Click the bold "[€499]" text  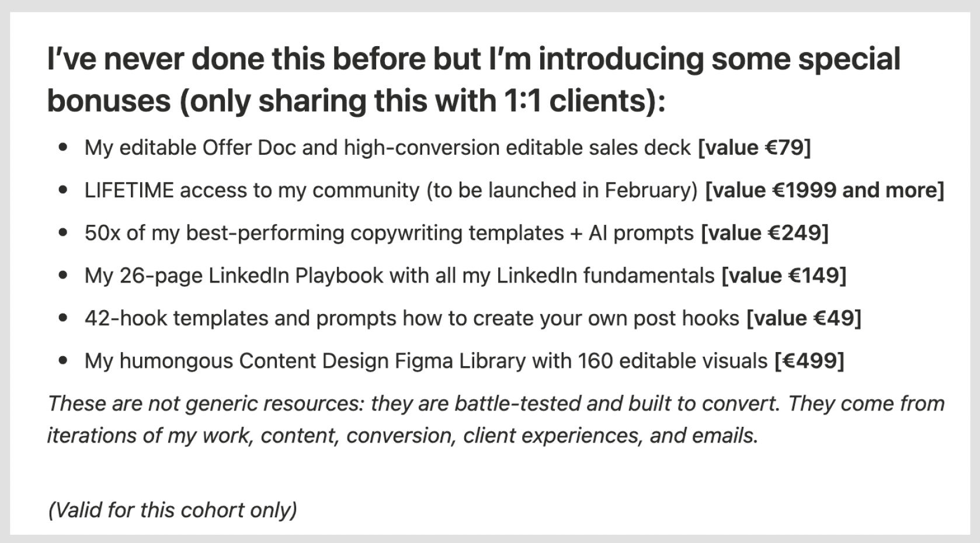coord(809,361)
